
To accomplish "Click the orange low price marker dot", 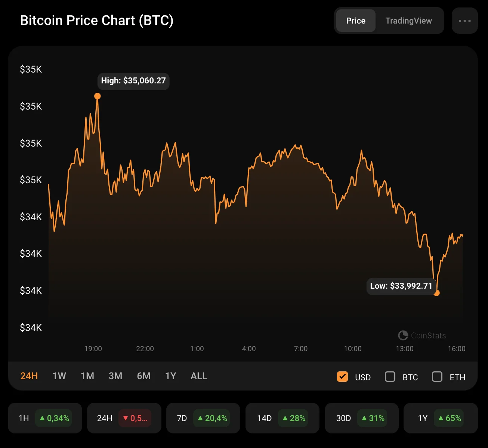I will (x=436, y=293).
